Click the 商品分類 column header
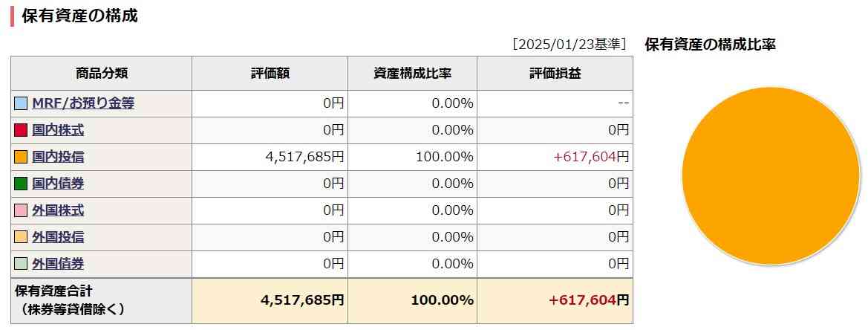Image resolution: width=868 pixels, height=330 pixels. pos(101,73)
